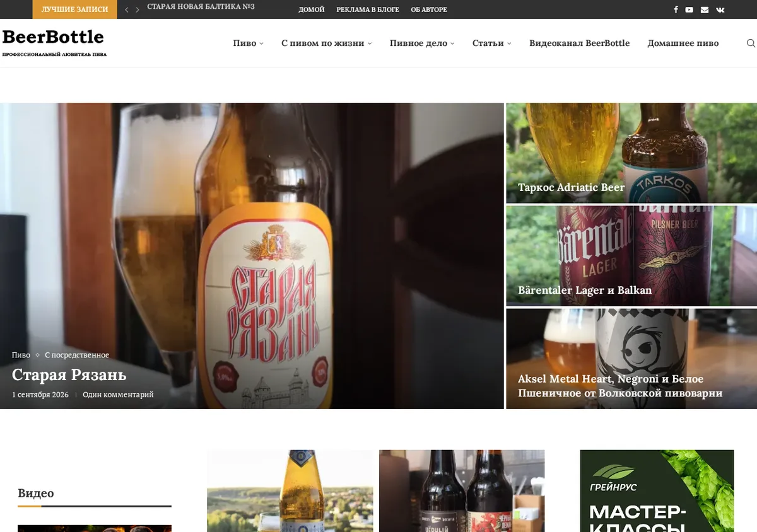The width and height of the screenshot is (757, 532).
Task: Open the Таркос Adriatic Beer post thumbnail
Action: [x=631, y=153]
